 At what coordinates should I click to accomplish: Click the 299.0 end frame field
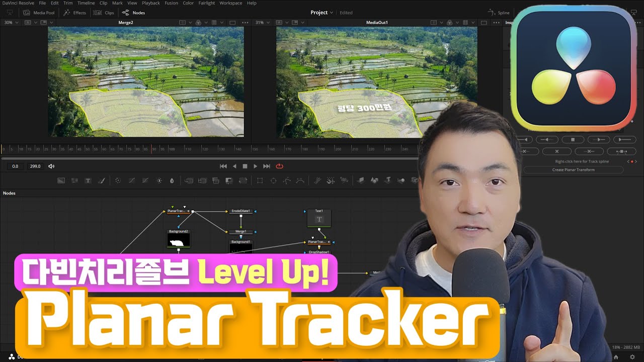point(35,166)
